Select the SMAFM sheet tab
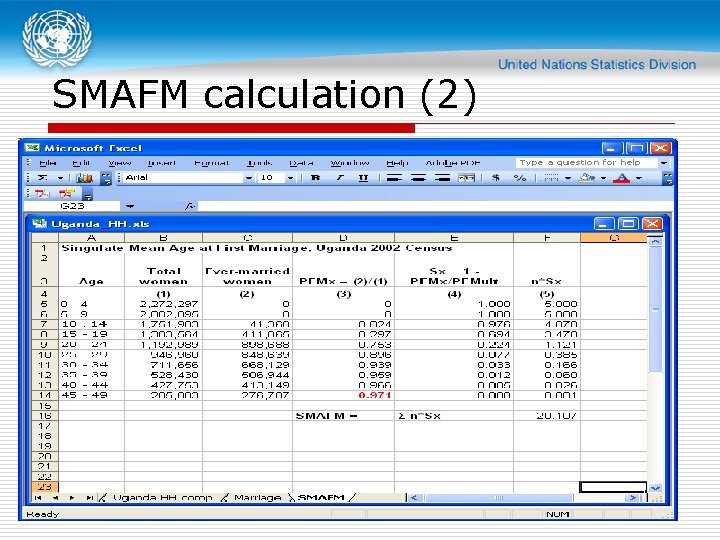 (x=321, y=497)
